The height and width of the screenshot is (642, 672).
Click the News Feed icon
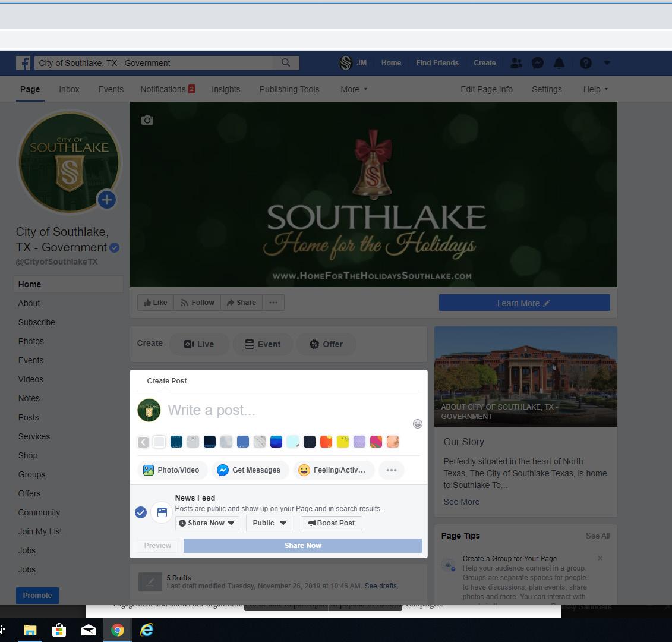[x=162, y=512]
